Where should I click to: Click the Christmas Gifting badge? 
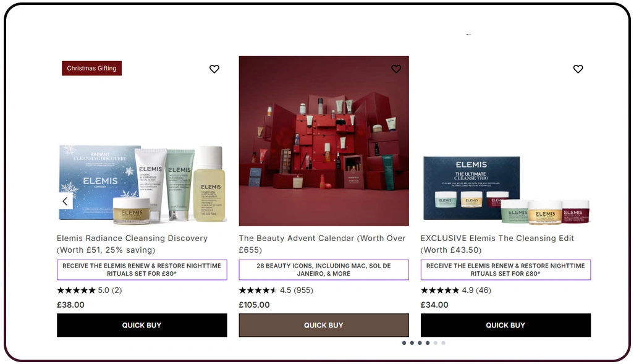click(x=92, y=69)
